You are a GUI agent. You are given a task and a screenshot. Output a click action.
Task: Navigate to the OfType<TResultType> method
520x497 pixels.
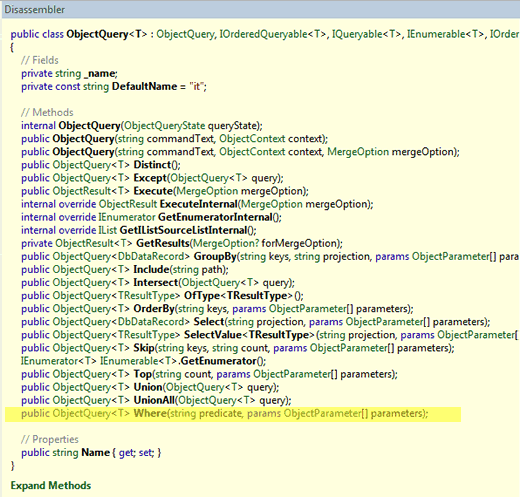click(238, 296)
